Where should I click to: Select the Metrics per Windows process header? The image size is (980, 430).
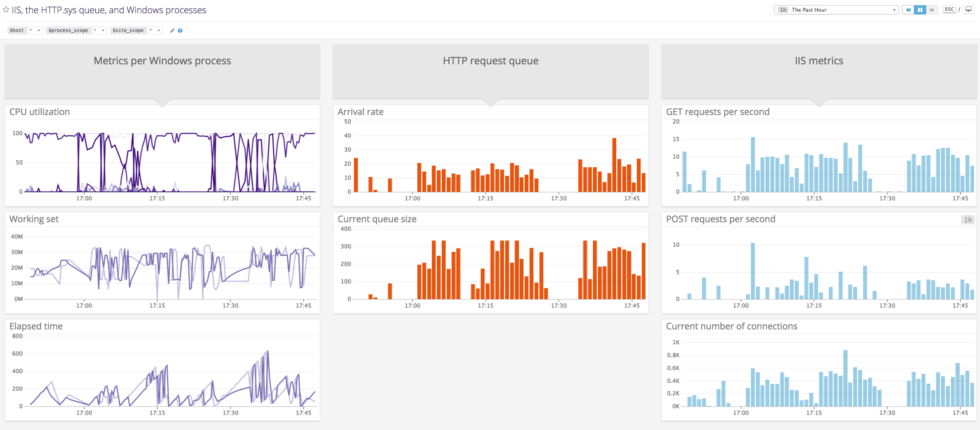tap(162, 61)
